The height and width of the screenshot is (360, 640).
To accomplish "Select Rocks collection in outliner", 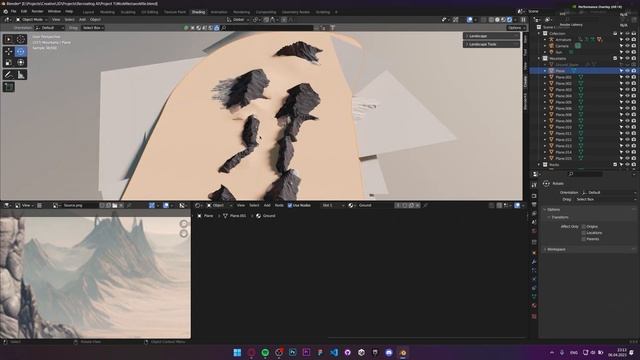I will pos(554,164).
